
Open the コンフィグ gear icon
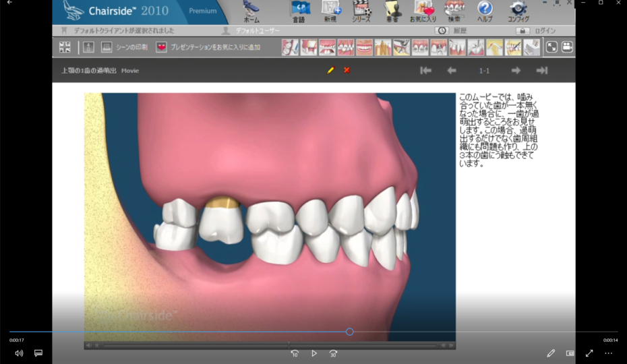(518, 11)
